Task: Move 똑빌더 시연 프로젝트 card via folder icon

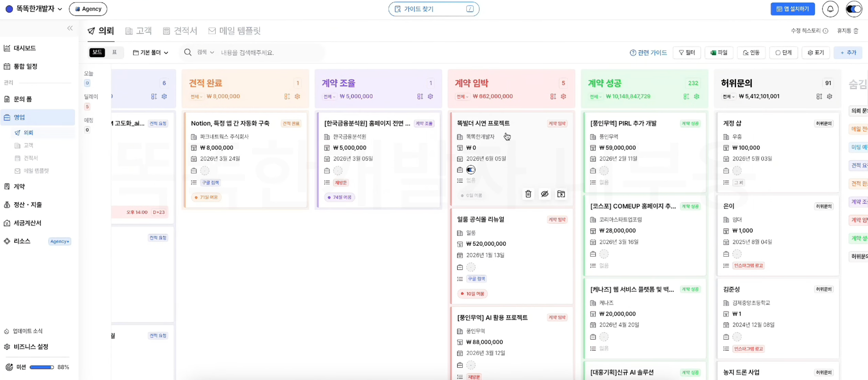Action: pyautogui.click(x=561, y=194)
